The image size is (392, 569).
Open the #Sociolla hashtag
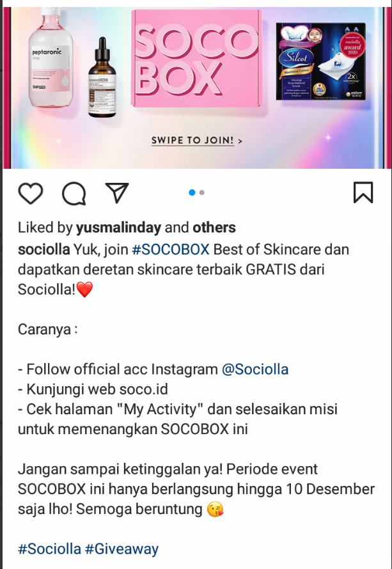click(x=49, y=549)
